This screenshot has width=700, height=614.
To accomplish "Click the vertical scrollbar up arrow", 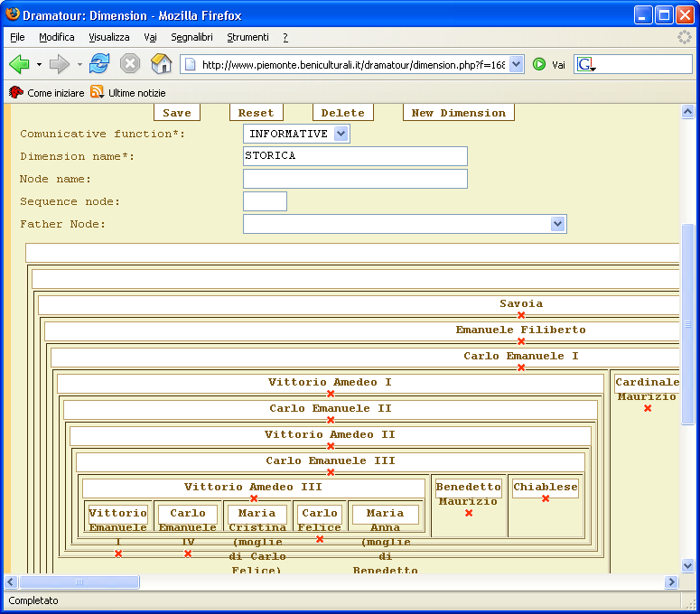I will click(x=688, y=111).
